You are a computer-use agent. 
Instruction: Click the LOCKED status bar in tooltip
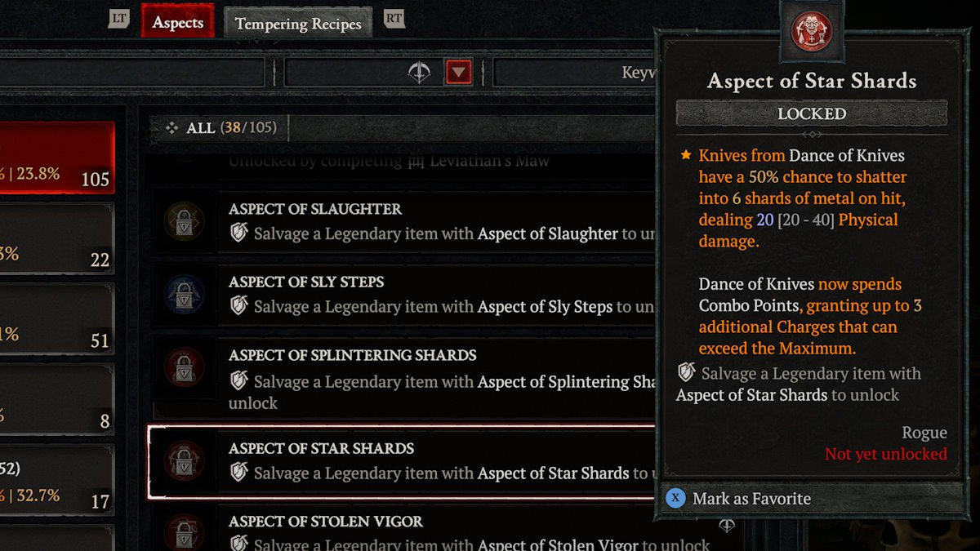tap(812, 113)
